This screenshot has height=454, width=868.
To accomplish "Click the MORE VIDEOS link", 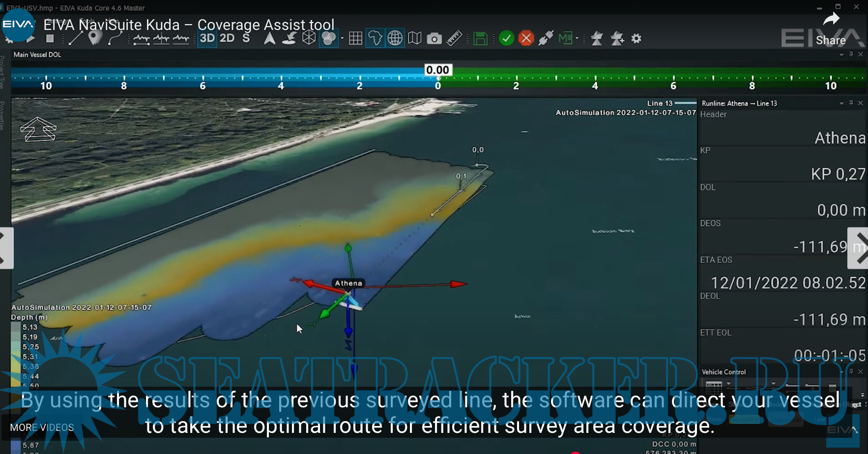I will (x=42, y=427).
